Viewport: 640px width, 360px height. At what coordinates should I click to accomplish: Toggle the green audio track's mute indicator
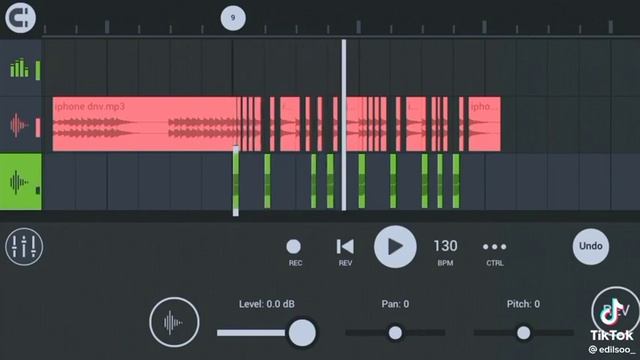[x=38, y=190]
